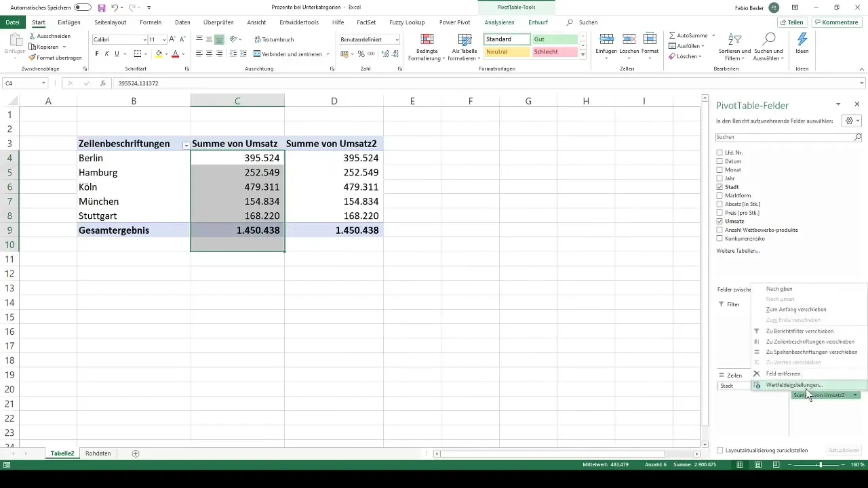Open the Einfügen ribbon tab
The image size is (868, 488).
pyautogui.click(x=69, y=22)
